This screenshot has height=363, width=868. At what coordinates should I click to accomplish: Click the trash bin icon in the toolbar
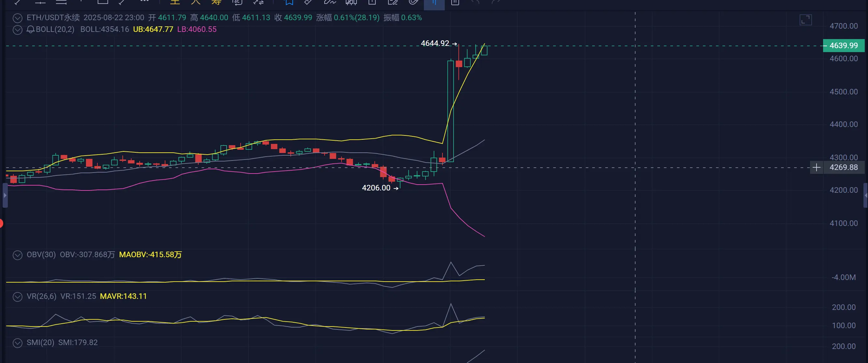tap(455, 2)
